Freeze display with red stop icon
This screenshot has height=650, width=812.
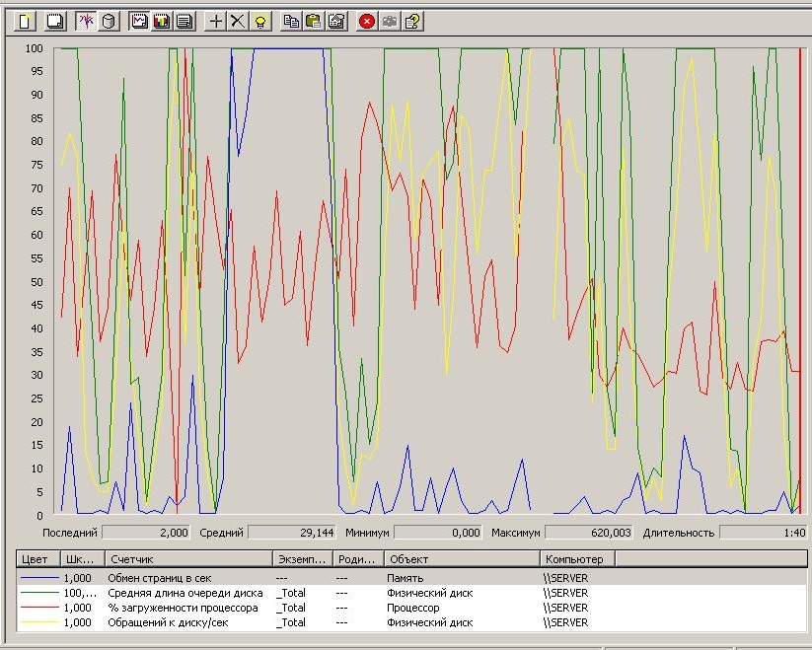(367, 20)
